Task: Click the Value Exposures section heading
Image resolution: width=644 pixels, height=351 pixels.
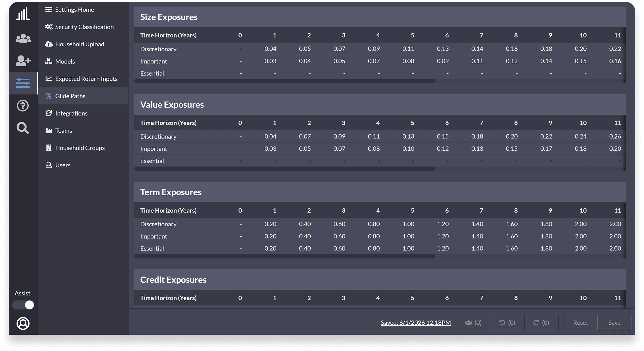Action: point(172,105)
